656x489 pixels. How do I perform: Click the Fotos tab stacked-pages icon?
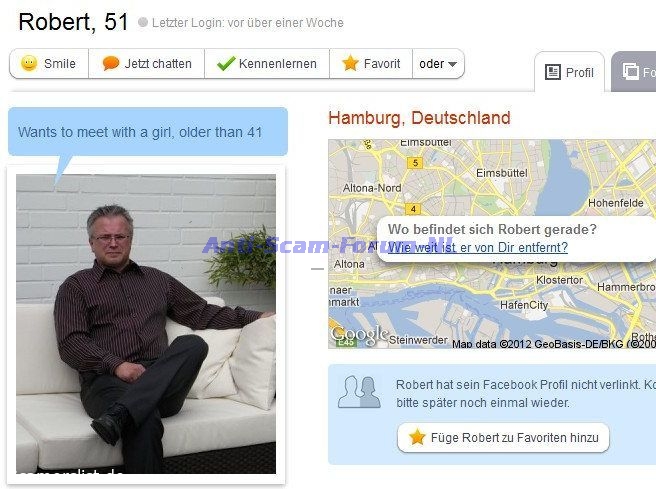click(630, 72)
